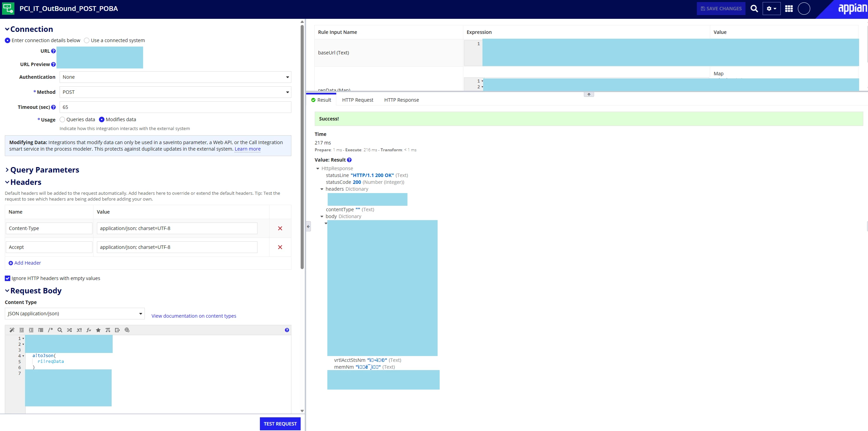Expand the Query Parameters section

7,170
